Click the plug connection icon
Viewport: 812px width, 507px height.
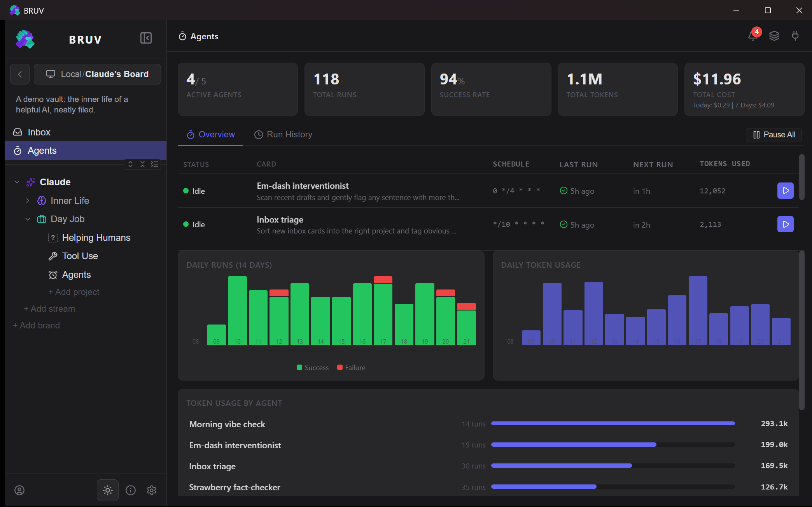pos(795,36)
